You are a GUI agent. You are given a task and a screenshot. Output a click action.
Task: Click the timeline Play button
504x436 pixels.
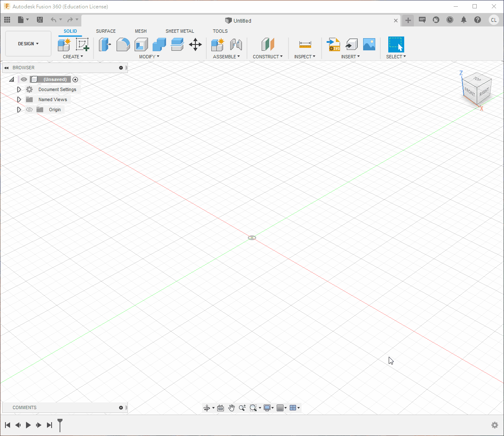pos(28,425)
